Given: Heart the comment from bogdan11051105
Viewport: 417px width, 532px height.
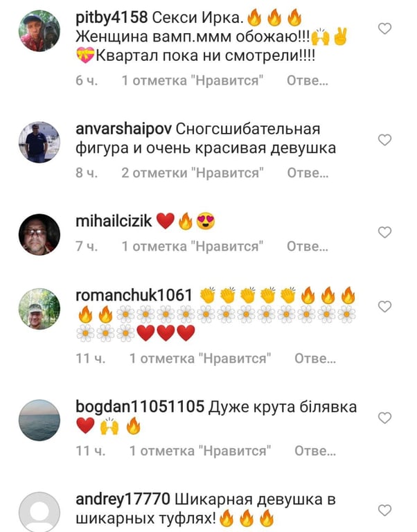Looking at the screenshot, I should tap(384, 418).
